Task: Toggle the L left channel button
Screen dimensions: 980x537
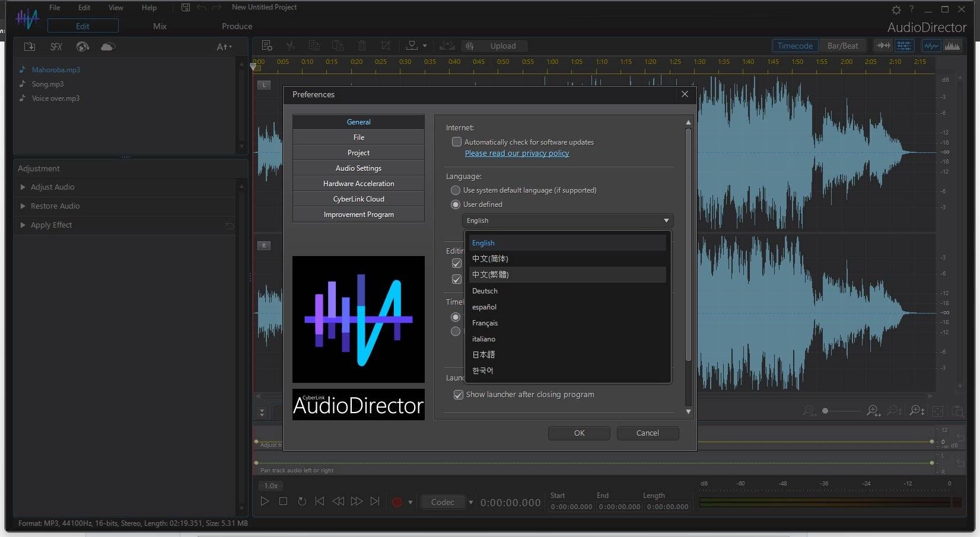Action: click(264, 85)
